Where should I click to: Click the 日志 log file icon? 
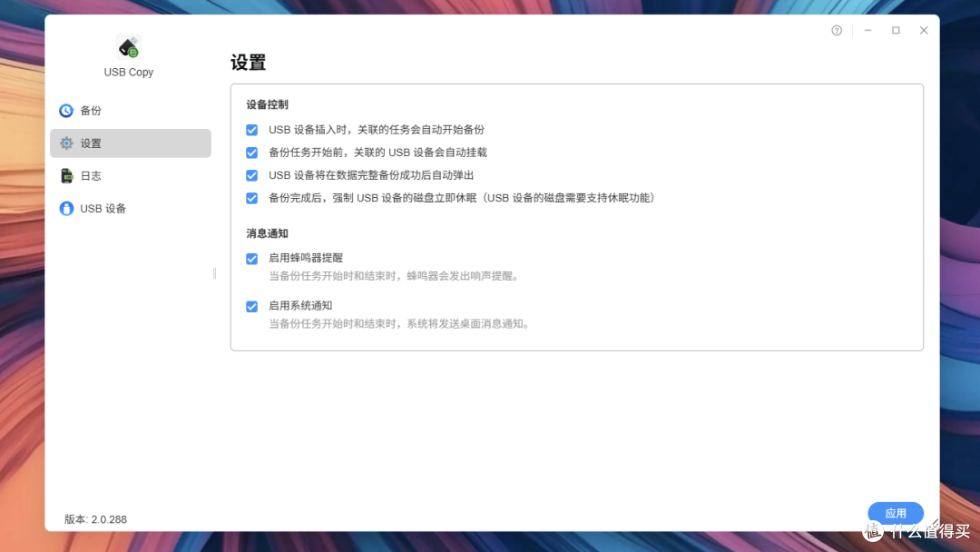(66, 175)
